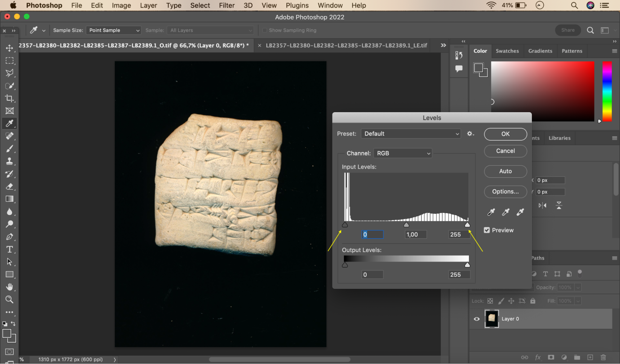Select the Healing Brush tool
This screenshot has height=364, width=620.
click(x=9, y=136)
